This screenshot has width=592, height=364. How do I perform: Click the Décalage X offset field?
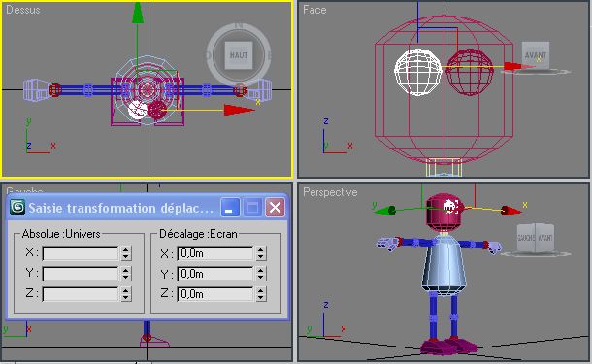(x=215, y=253)
